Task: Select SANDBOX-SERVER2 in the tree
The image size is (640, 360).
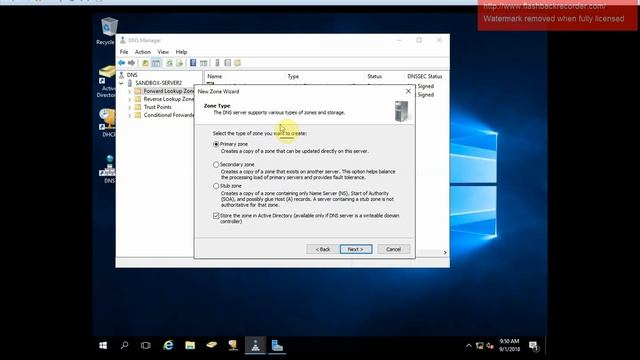Action: tap(158, 83)
